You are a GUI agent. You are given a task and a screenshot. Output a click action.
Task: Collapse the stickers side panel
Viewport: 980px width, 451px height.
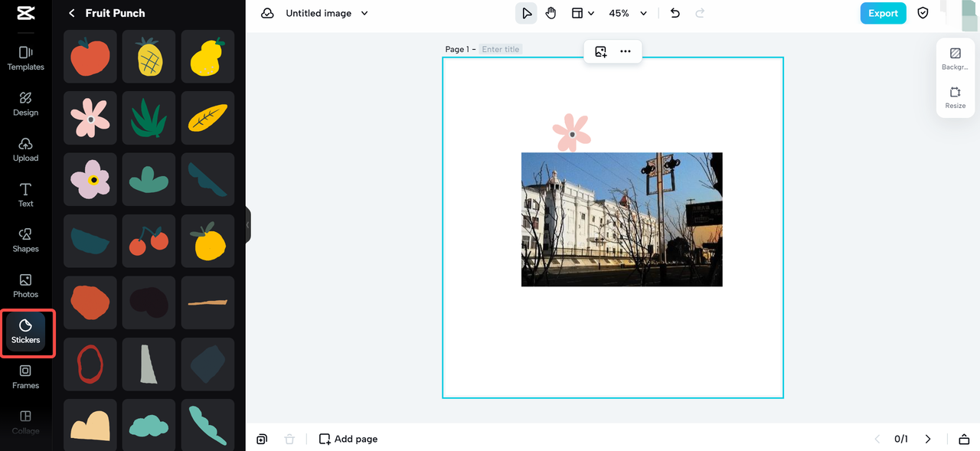pyautogui.click(x=248, y=225)
